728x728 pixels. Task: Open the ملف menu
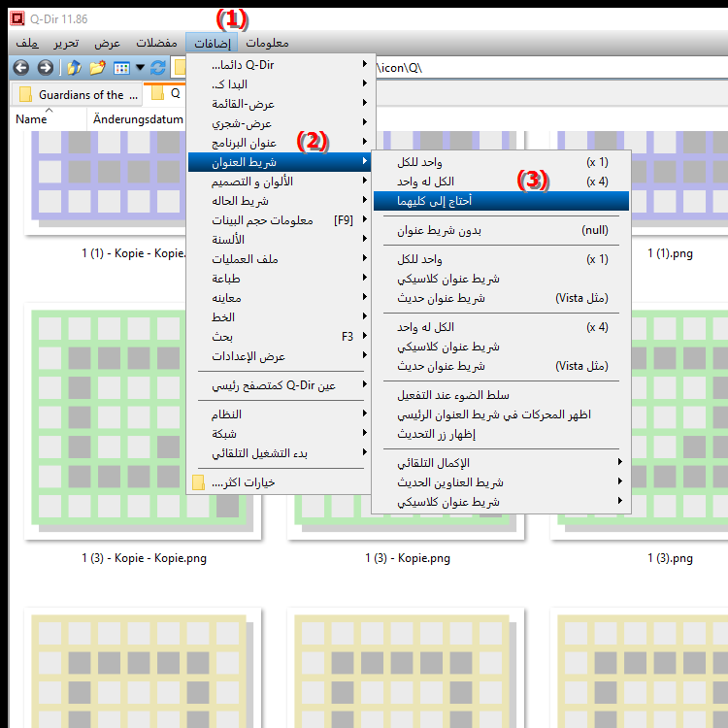pos(27,43)
